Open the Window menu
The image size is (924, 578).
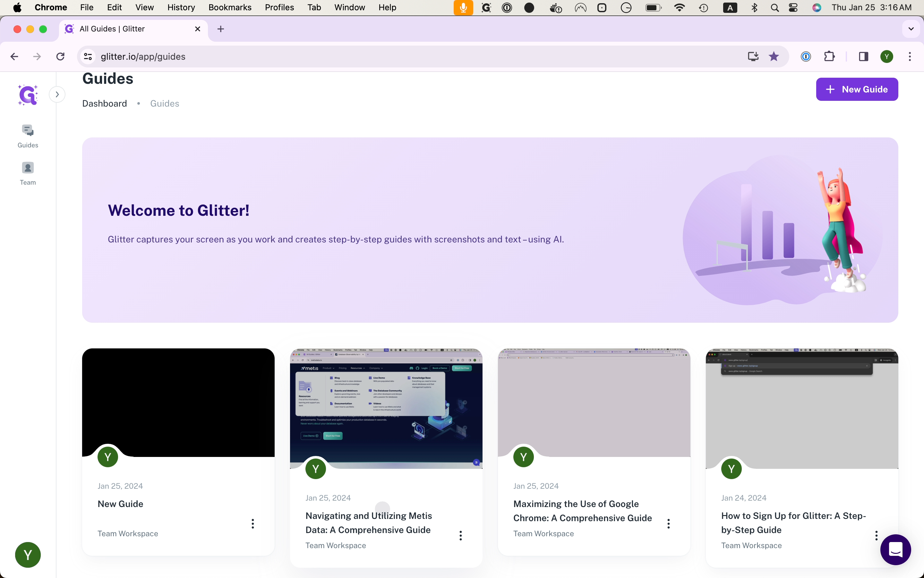click(349, 8)
